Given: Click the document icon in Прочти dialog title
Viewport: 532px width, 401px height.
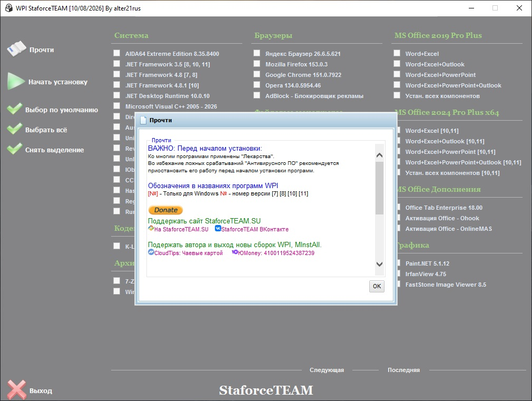Looking at the screenshot, I should click(x=143, y=120).
